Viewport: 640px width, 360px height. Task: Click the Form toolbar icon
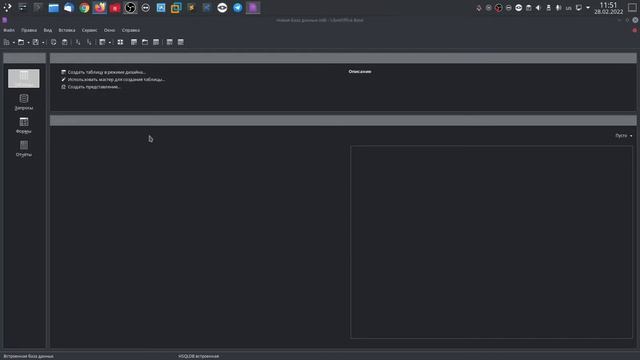point(102,42)
